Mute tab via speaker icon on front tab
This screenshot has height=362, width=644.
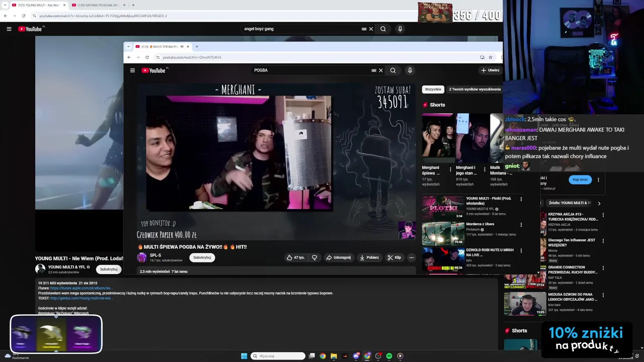pyautogui.click(x=182, y=47)
